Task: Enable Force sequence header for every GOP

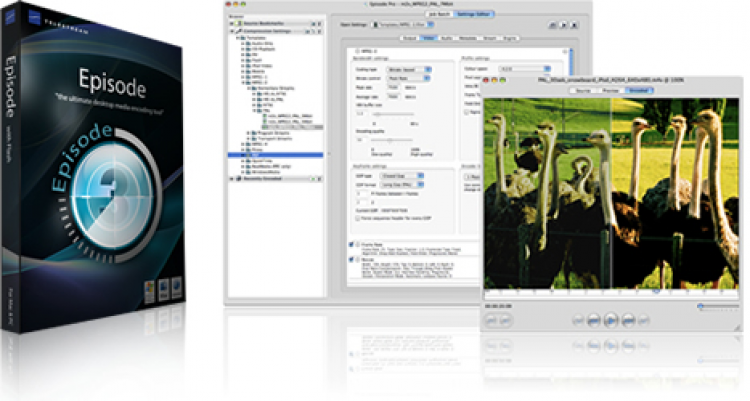Action: click(357, 218)
